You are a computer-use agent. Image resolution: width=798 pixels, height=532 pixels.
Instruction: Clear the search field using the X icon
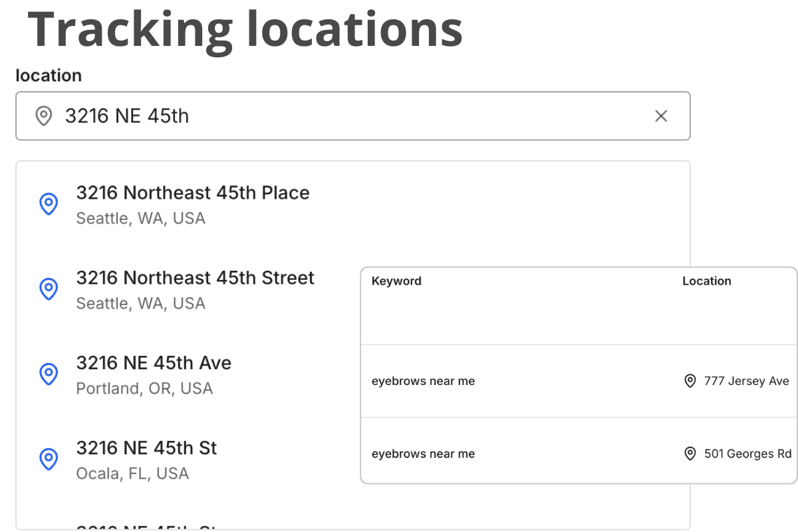(661, 116)
